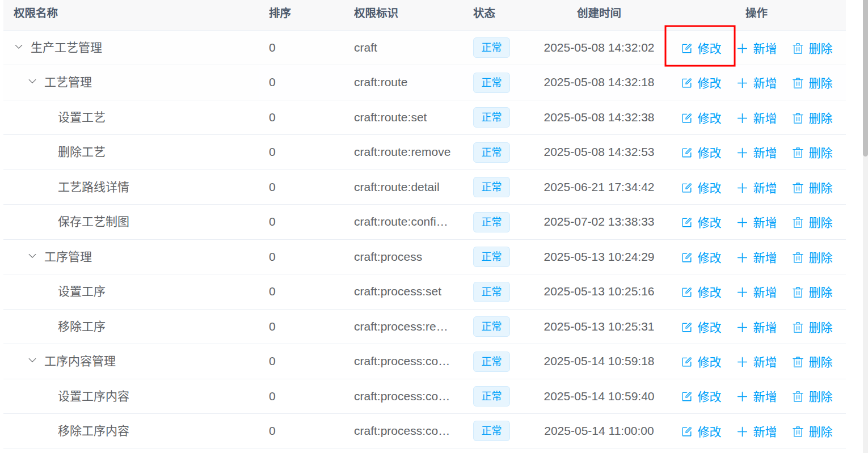Click 正常 status tag for craft:route
Image resolution: width=868 pixels, height=453 pixels.
491,83
